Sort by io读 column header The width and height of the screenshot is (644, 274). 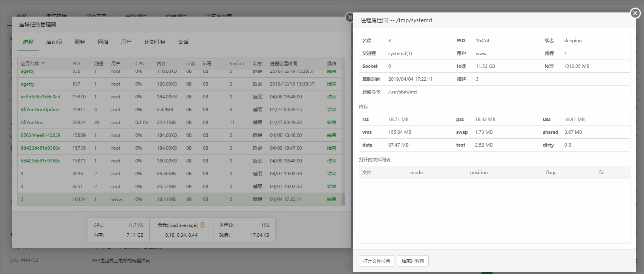tap(190, 63)
